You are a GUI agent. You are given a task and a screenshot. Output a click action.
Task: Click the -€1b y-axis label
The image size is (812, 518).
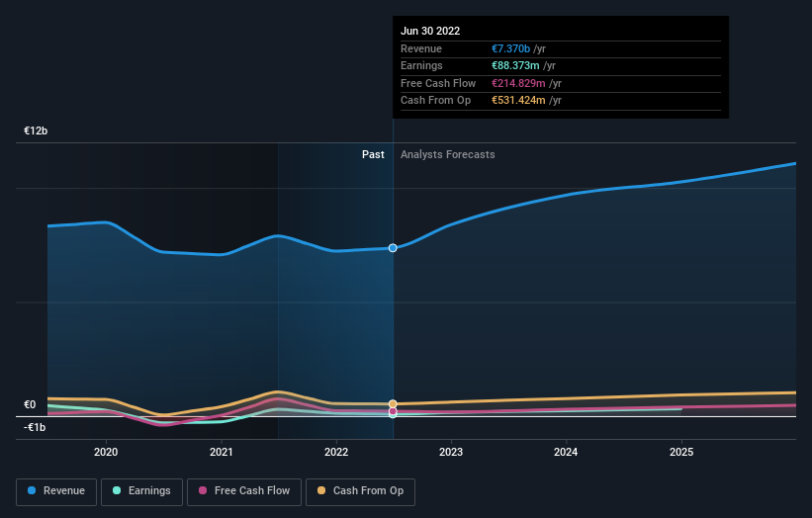(x=35, y=427)
